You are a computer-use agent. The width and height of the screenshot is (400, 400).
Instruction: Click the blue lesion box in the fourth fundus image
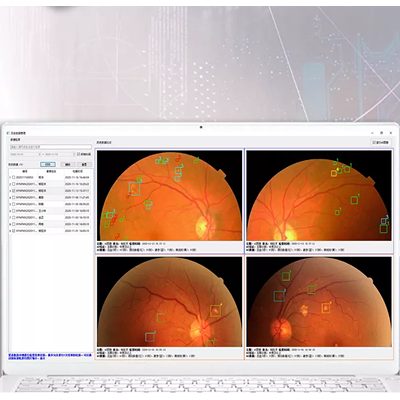point(279,296)
